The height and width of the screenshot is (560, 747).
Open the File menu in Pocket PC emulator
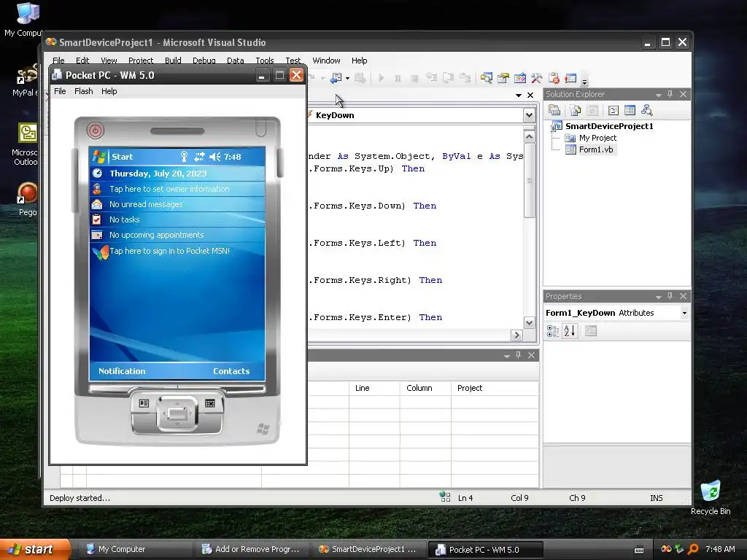pyautogui.click(x=60, y=91)
